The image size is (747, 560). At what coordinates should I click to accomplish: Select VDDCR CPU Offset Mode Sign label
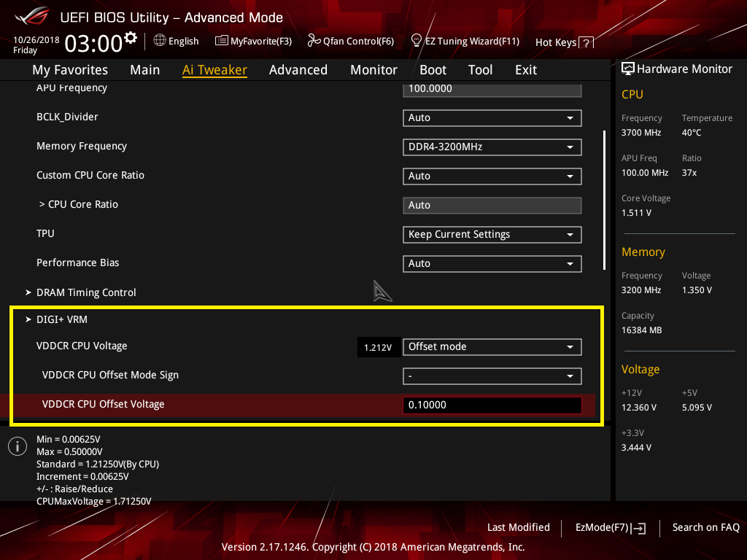tap(110, 376)
